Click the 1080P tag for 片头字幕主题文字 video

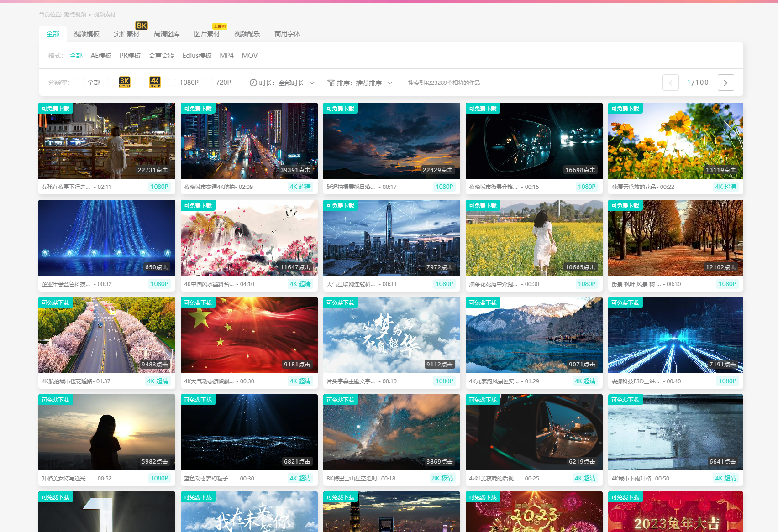point(444,381)
